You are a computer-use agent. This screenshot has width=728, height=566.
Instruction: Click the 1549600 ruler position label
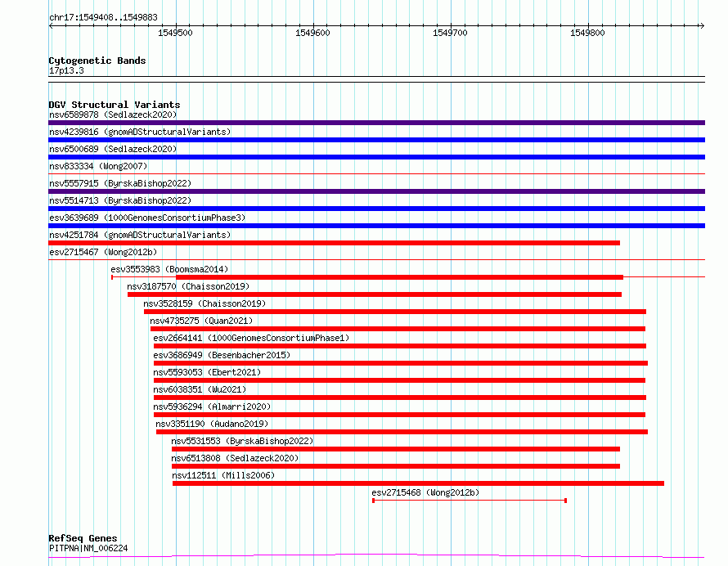click(x=312, y=33)
